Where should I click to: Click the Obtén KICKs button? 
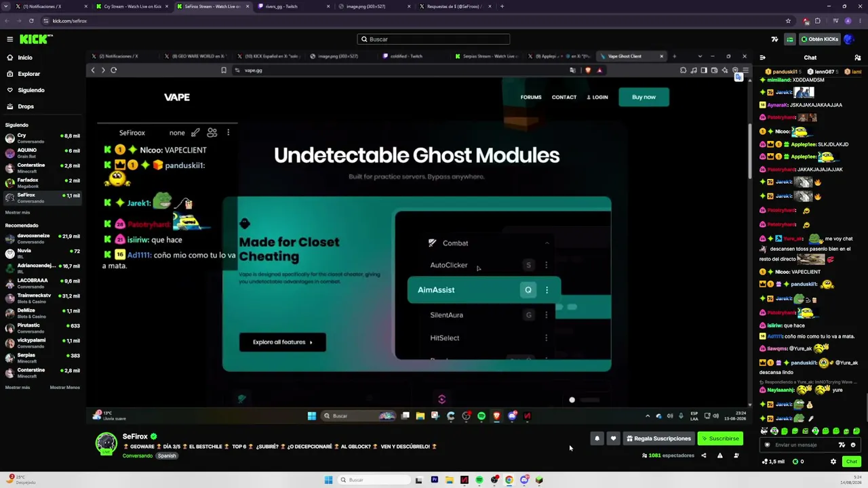click(x=819, y=39)
